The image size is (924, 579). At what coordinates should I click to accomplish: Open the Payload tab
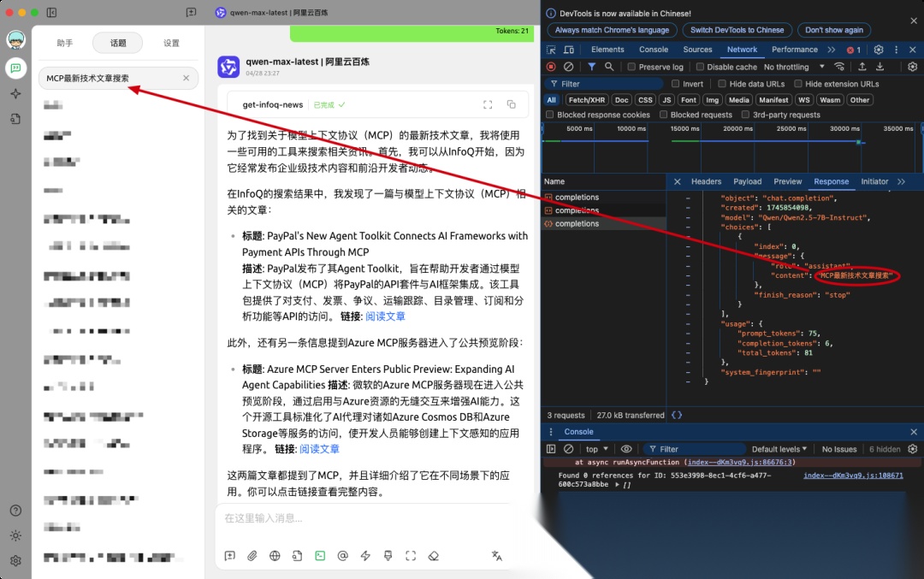pos(747,181)
